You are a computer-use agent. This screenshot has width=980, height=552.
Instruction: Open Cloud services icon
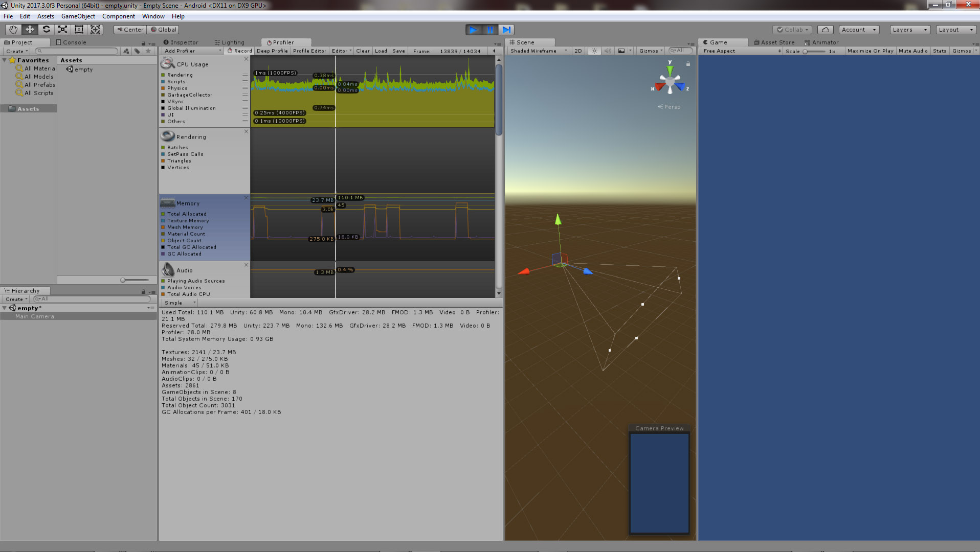pos(825,30)
